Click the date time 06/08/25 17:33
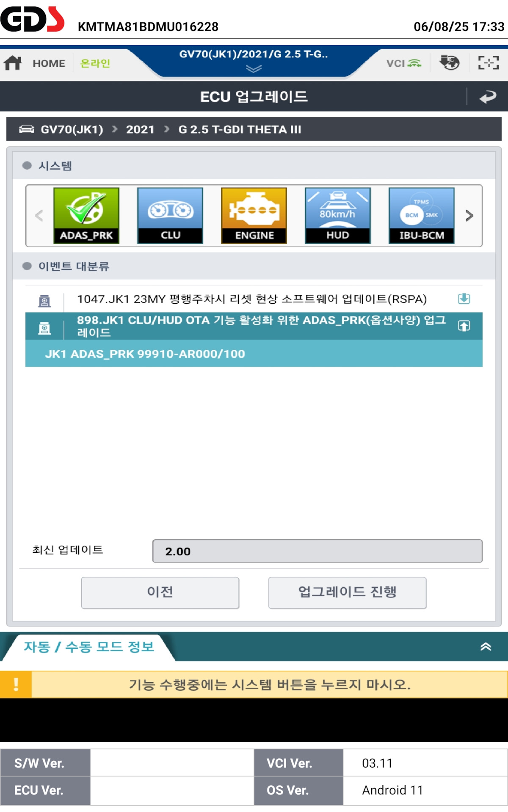The image size is (508, 812). tap(459, 27)
